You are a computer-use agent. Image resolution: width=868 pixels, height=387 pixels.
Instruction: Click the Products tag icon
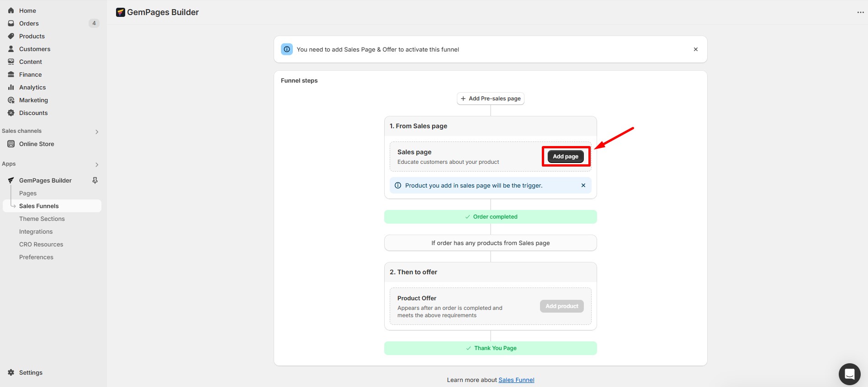(x=11, y=36)
